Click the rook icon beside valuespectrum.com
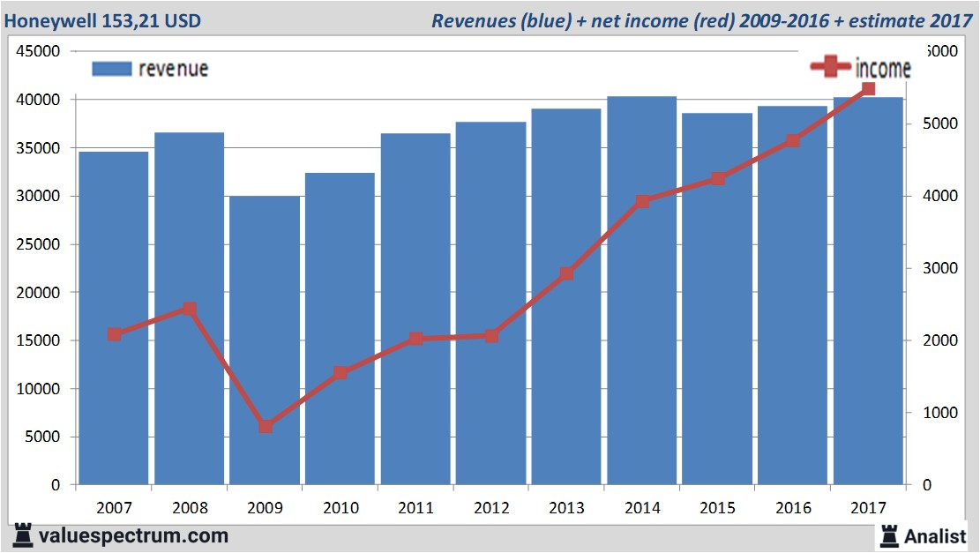Image resolution: width=980 pixels, height=553 pixels. pos(23,535)
